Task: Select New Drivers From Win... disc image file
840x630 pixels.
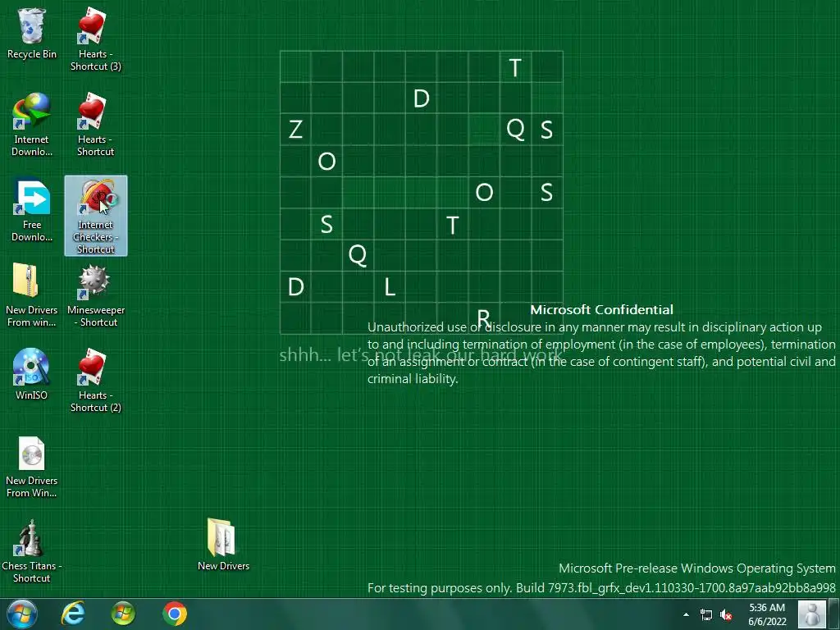Action: 32,466
